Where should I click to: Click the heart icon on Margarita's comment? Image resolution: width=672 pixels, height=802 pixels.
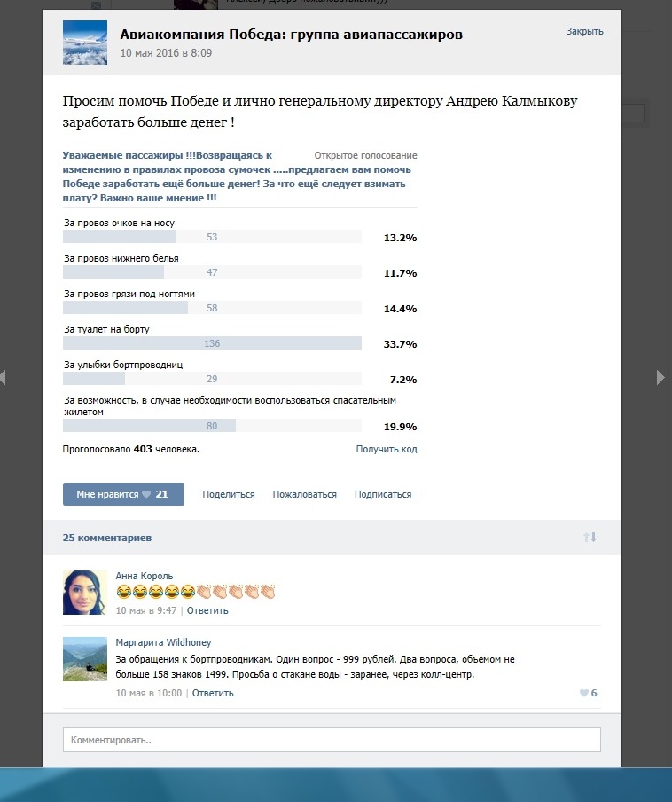tap(583, 693)
